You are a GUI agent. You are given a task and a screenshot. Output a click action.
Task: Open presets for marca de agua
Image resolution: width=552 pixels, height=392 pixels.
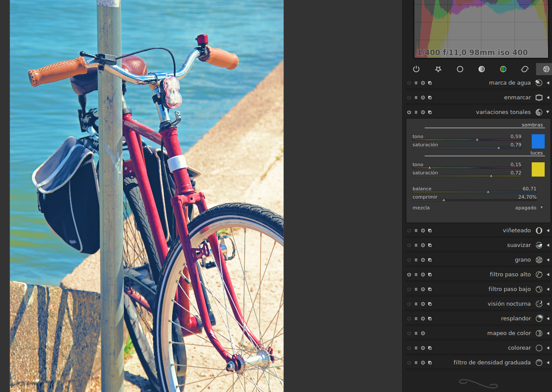416,83
